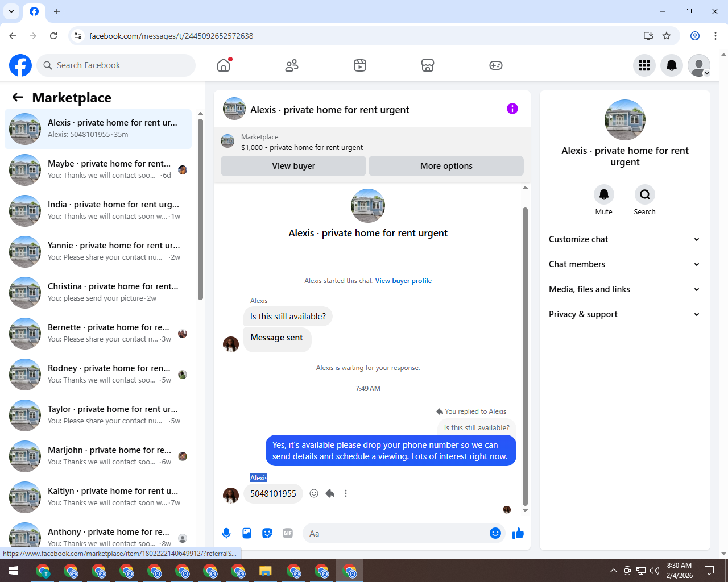Attach a photo file icon
This screenshot has height=582, width=728.
[x=247, y=533]
